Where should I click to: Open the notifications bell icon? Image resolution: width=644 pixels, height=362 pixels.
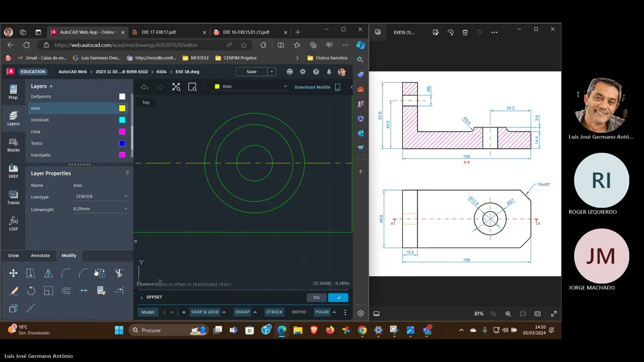coord(329,72)
